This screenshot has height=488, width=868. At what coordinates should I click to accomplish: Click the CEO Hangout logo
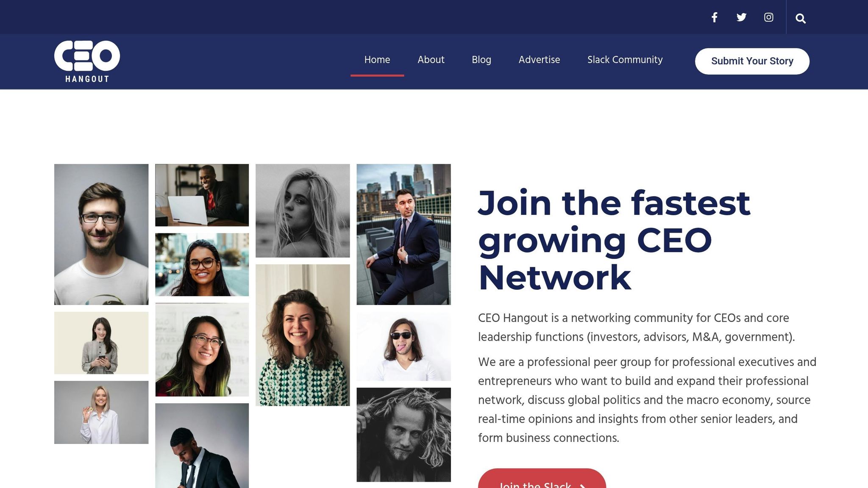(87, 61)
